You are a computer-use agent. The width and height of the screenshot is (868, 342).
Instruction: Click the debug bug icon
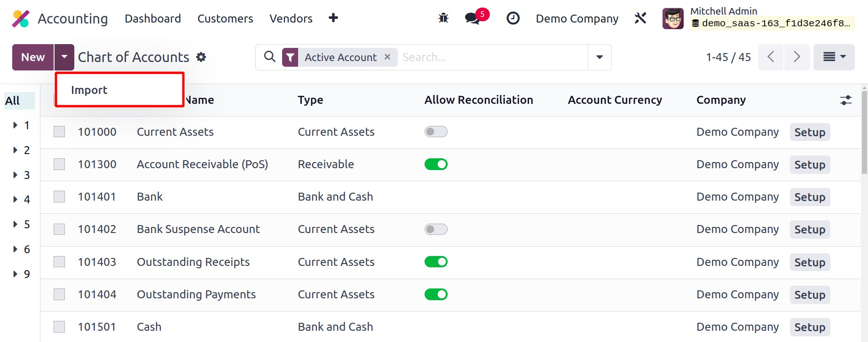coord(443,18)
